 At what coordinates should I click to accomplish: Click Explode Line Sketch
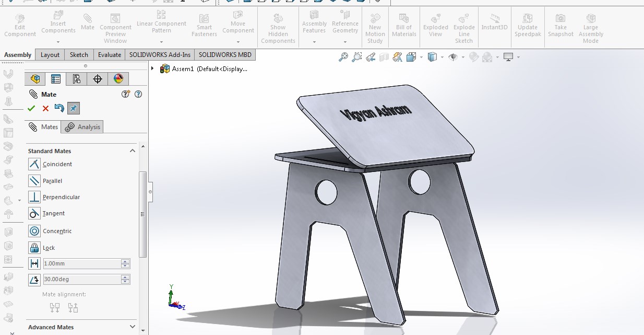pos(464,29)
